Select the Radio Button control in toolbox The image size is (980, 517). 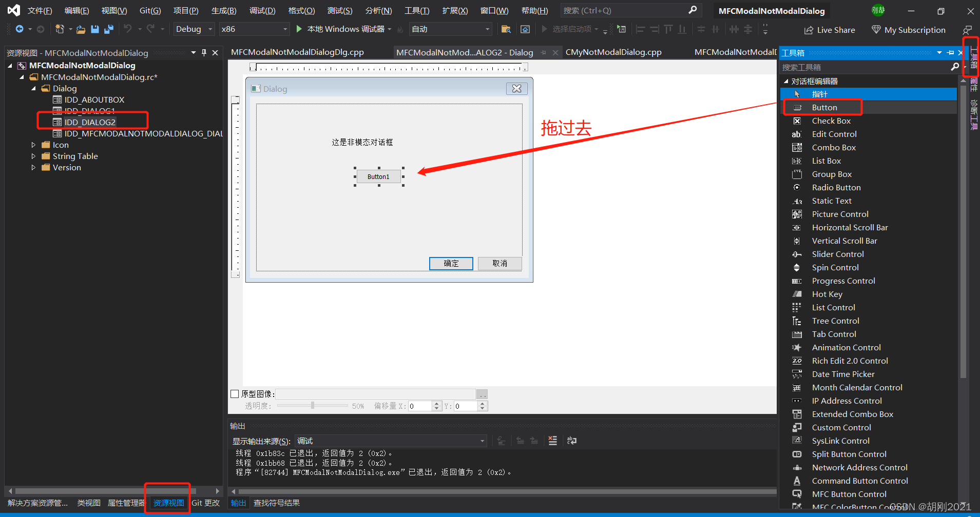click(868, 187)
